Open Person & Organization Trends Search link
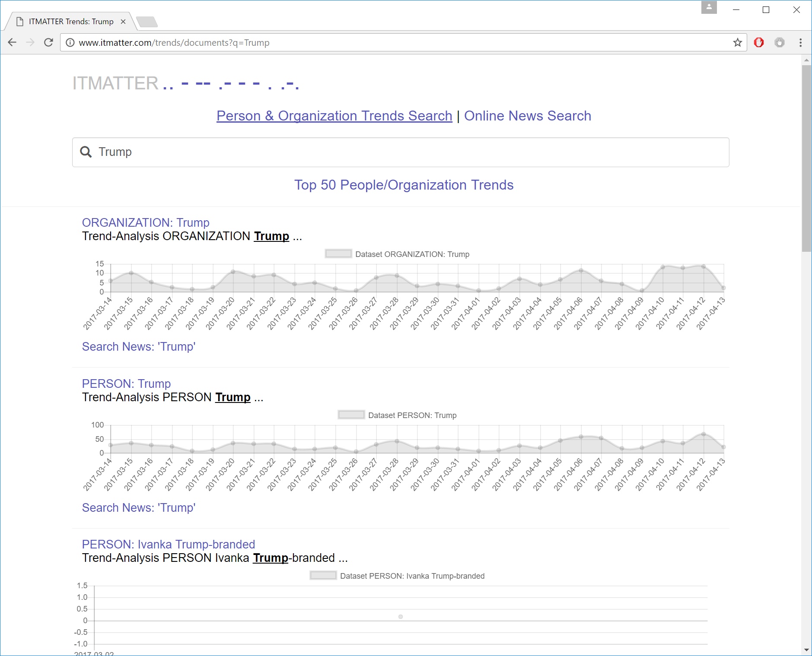This screenshot has width=812, height=656. pos(334,116)
